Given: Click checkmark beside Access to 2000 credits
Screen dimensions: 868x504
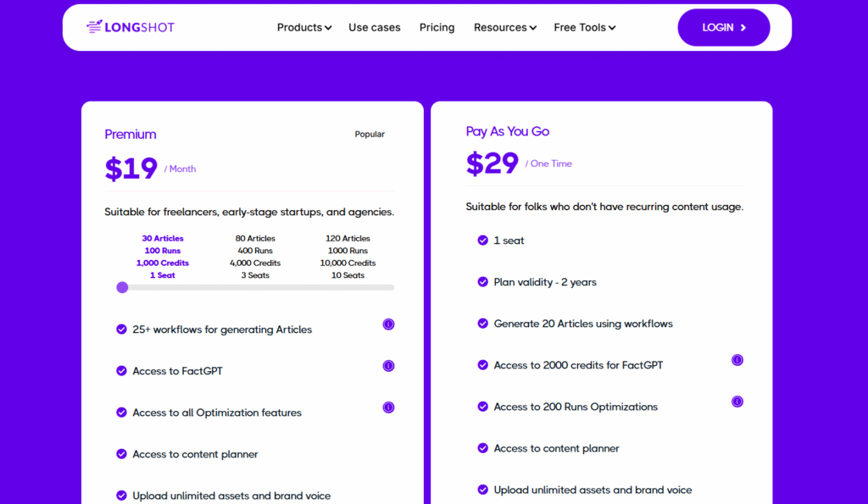Looking at the screenshot, I should pos(482,364).
